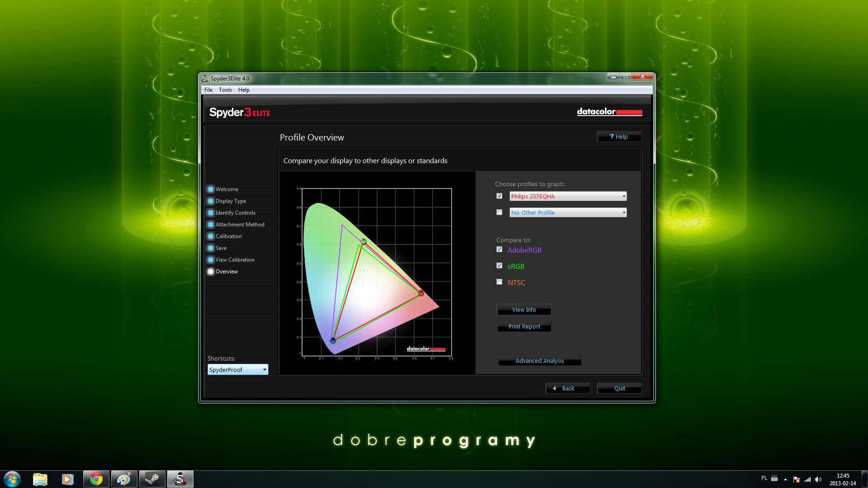Open Google Chrome from the taskbar
The image size is (868, 488).
tap(96, 479)
